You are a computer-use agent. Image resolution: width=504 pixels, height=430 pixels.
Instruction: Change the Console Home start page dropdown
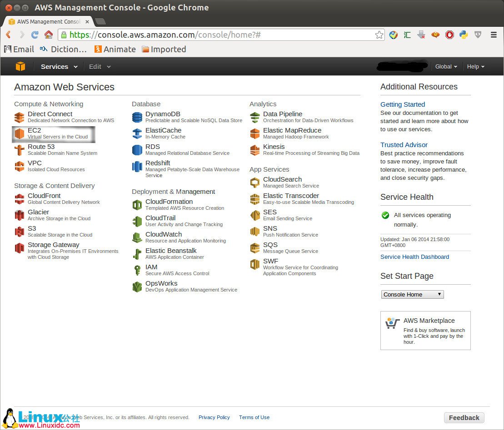(x=412, y=294)
